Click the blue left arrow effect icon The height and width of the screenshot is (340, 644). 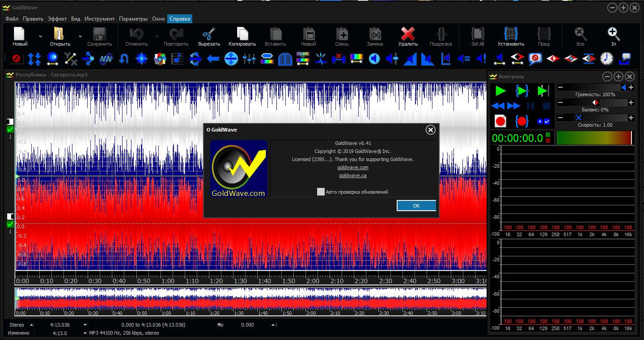pos(213,59)
